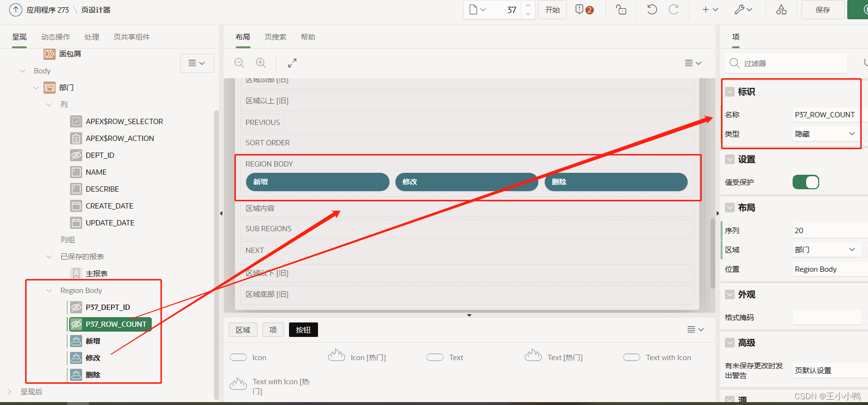The width and height of the screenshot is (868, 405).
Task: Redo the last change
Action: click(673, 10)
